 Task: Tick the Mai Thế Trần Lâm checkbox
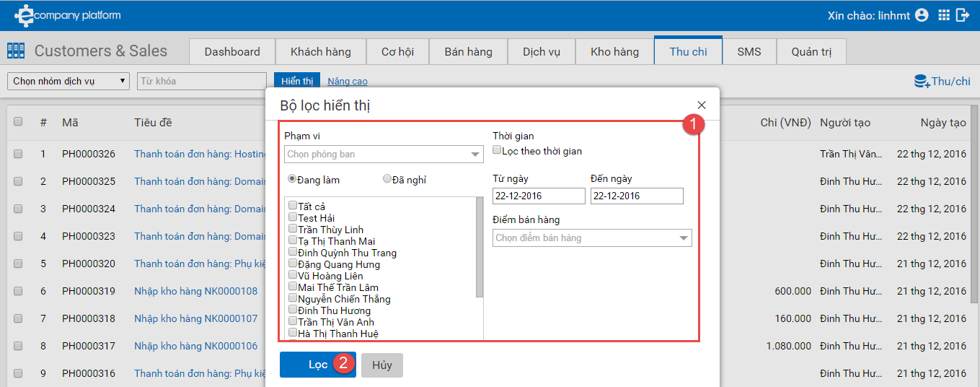[x=293, y=287]
